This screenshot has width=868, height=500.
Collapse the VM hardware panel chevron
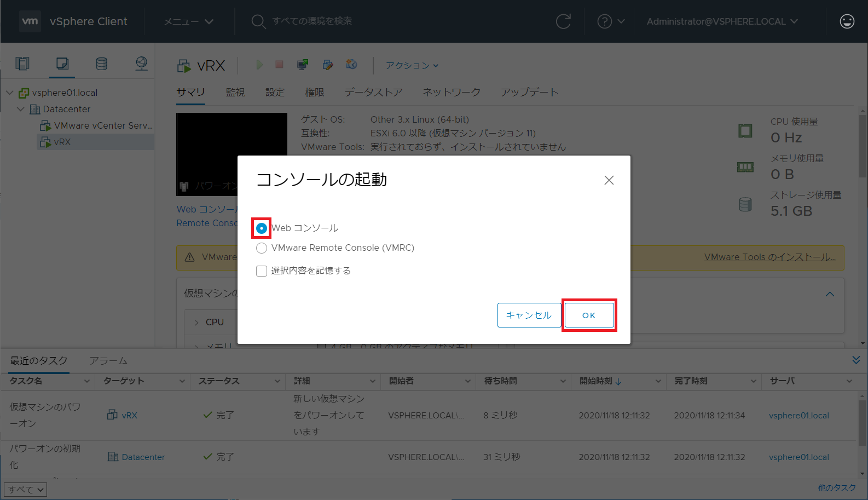[830, 294]
